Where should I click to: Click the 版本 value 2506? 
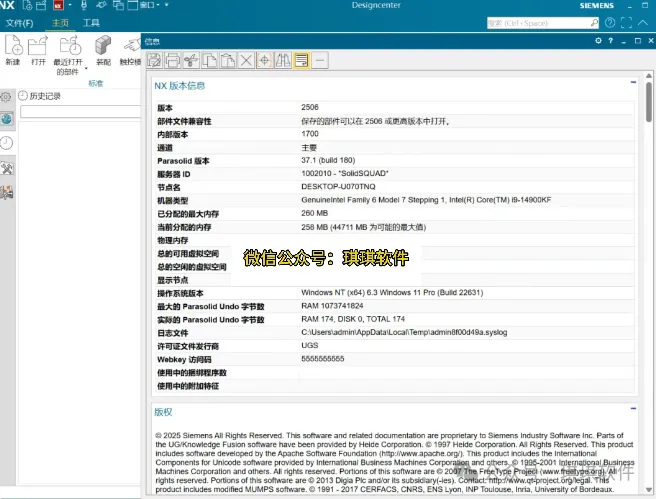tap(310, 107)
